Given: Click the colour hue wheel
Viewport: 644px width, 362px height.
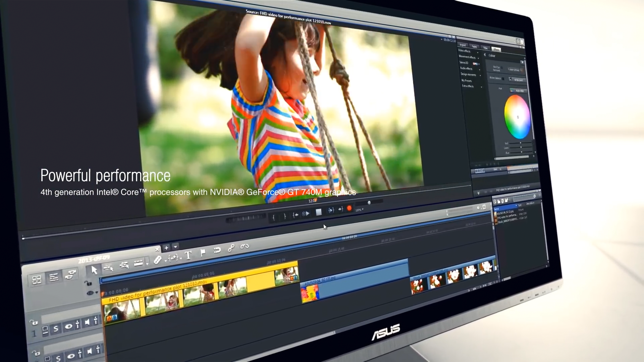Looking at the screenshot, I should [518, 117].
